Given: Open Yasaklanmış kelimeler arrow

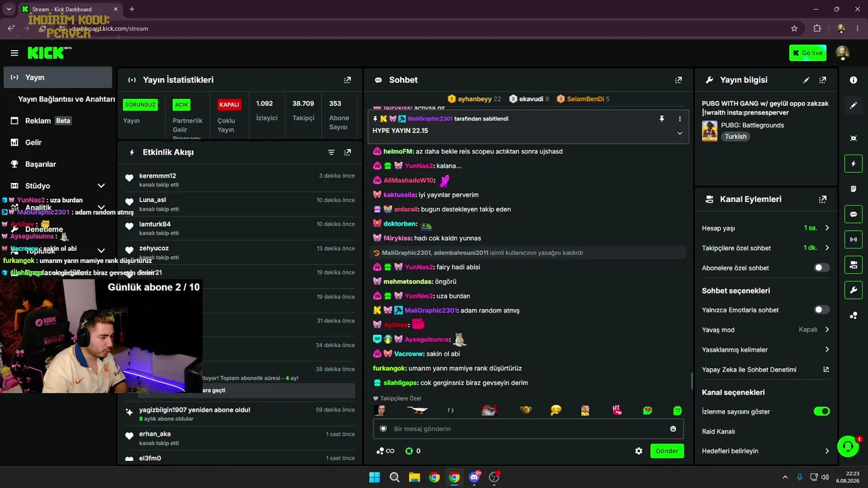Looking at the screenshot, I should pyautogui.click(x=827, y=350).
